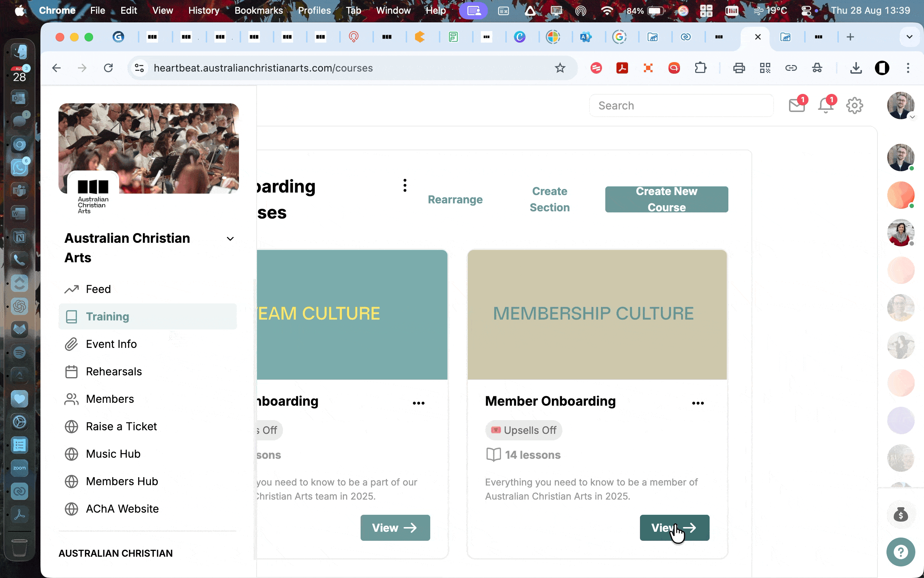Image resolution: width=924 pixels, height=578 pixels.
Task: Click the help question mark button
Action: [901, 552]
